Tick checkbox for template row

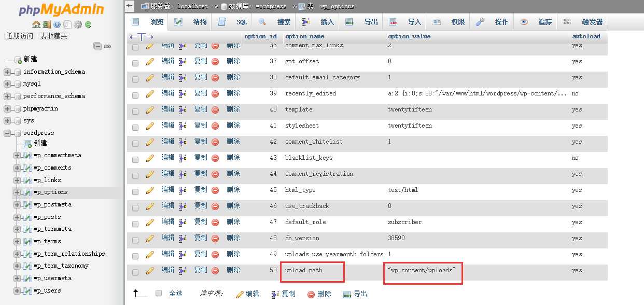tap(135, 110)
